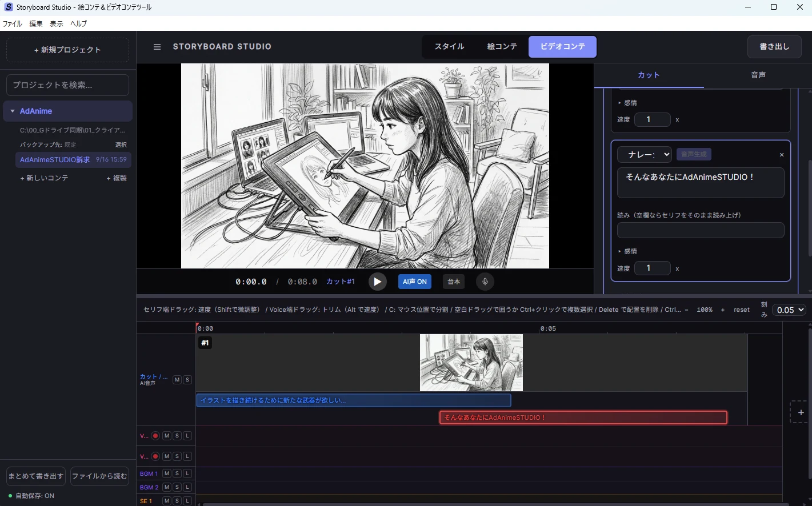The image size is (812, 506).
Task: Mute the BGM 1 track
Action: coord(167,473)
